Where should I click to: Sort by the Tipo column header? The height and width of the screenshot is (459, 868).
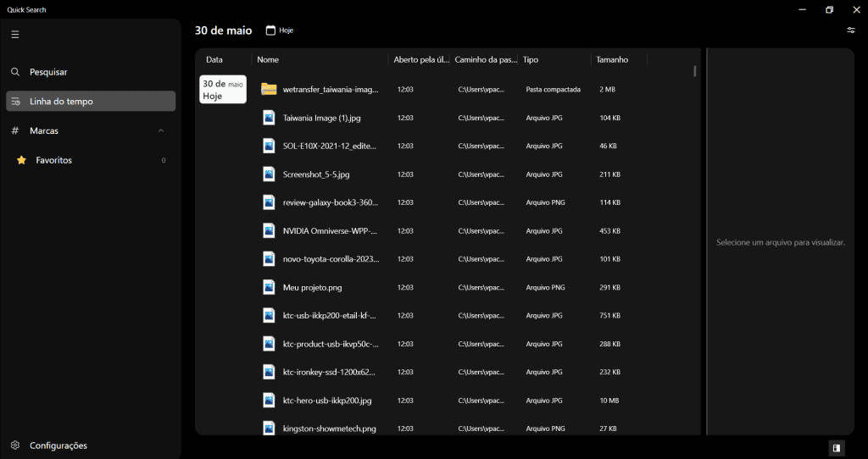[531, 60]
